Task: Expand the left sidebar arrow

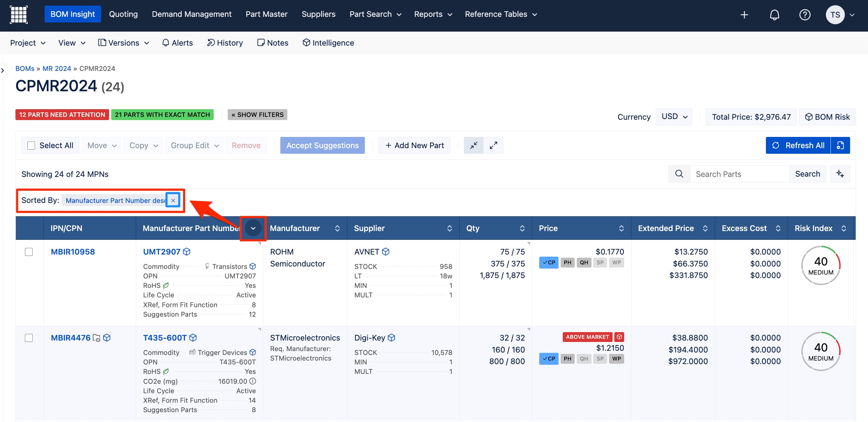Action: pyautogui.click(x=3, y=70)
